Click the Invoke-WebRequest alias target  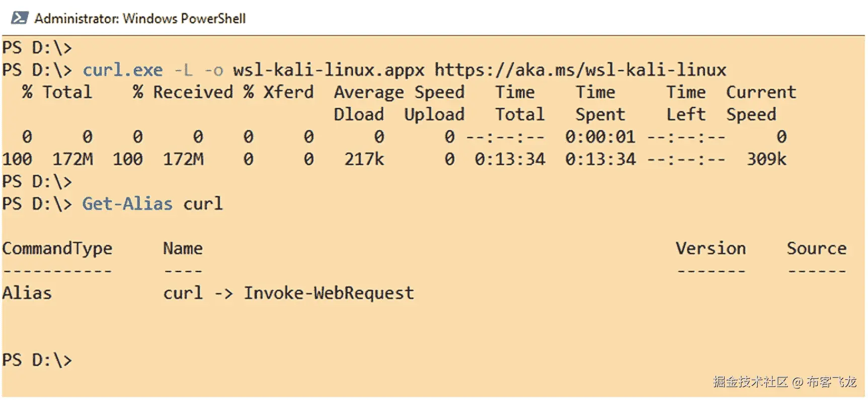click(329, 293)
